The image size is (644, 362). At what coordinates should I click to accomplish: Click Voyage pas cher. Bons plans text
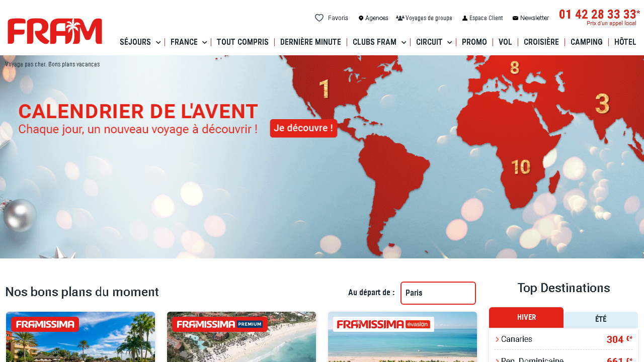pyautogui.click(x=52, y=64)
